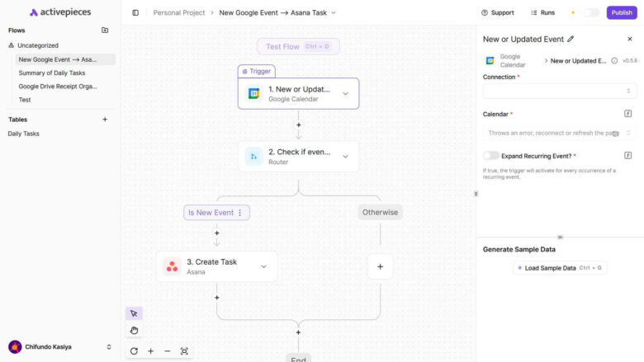Toggle the flow enable switch near Publish
The image size is (644, 362).
pyautogui.click(x=591, y=13)
